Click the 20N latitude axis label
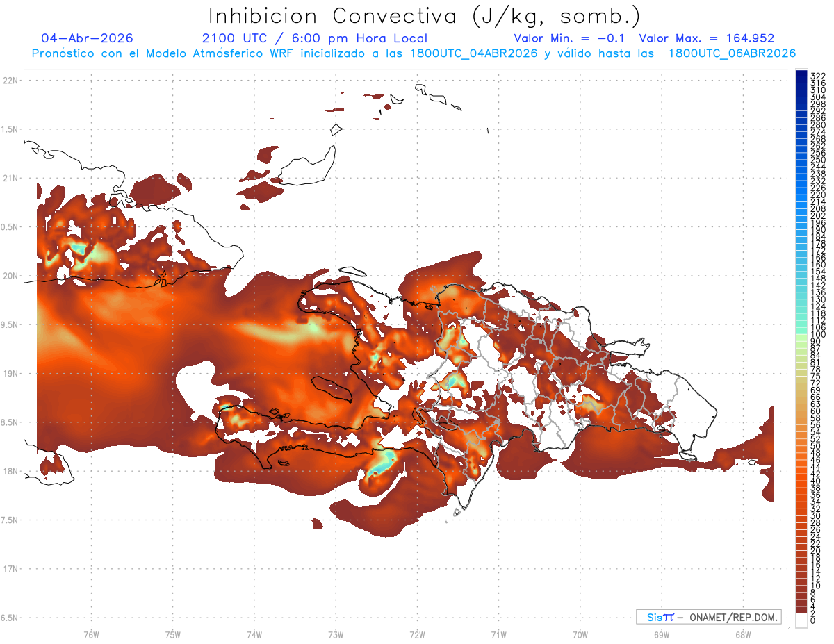Image resolution: width=834 pixels, height=644 pixels. [10, 276]
